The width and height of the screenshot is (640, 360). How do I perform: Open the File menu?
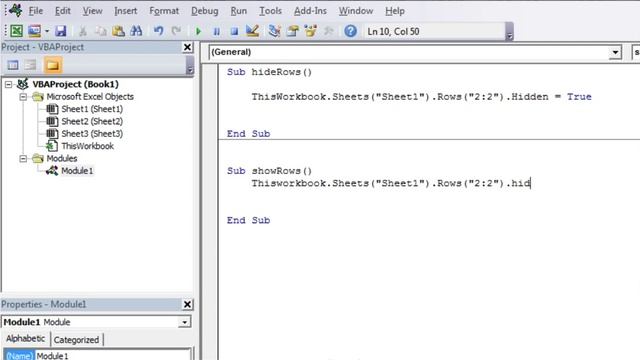tap(36, 11)
